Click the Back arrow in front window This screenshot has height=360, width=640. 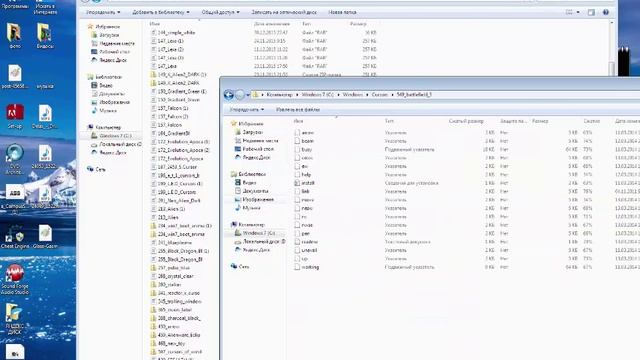pos(229,95)
